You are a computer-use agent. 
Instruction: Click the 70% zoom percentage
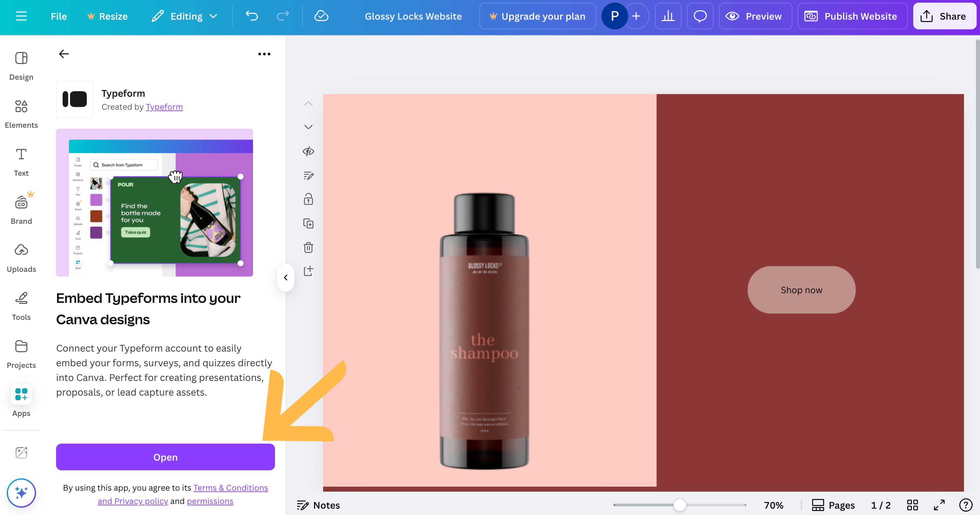pos(773,505)
